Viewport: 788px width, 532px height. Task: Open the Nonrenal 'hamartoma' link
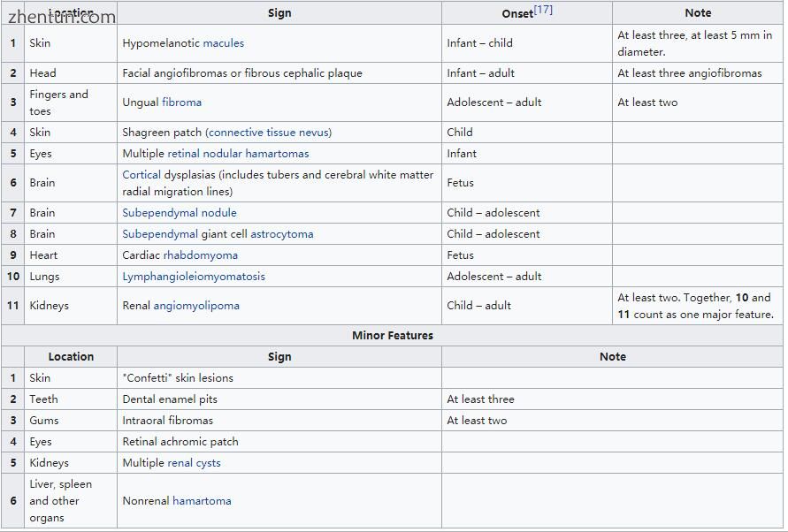pos(202,501)
